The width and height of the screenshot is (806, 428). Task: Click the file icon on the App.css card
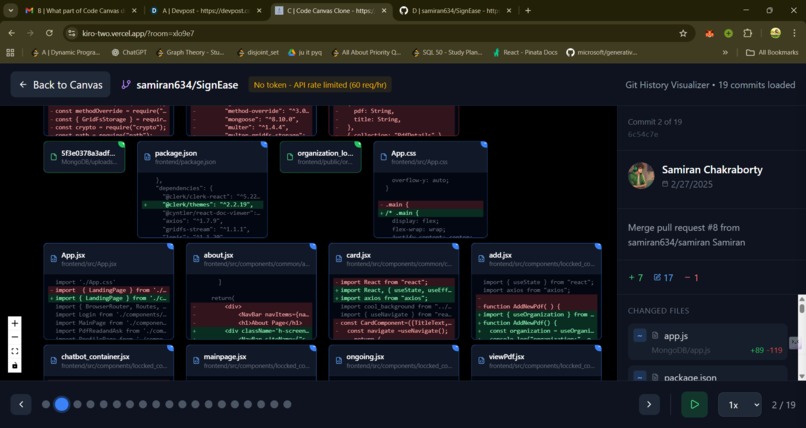pos(383,157)
